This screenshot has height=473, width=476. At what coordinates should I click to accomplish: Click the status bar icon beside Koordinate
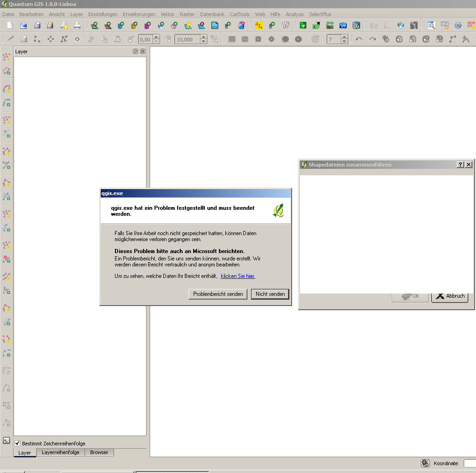425,463
